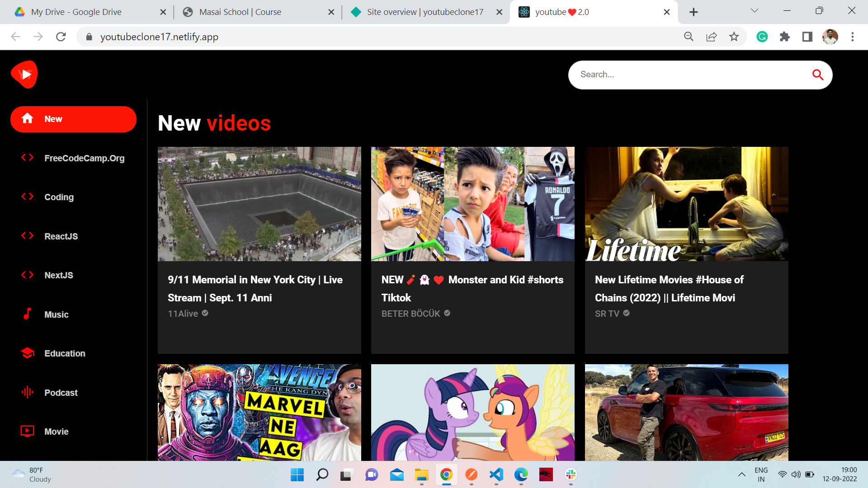The height and width of the screenshot is (488, 868).
Task: Select the Coding category
Action: [x=73, y=197]
